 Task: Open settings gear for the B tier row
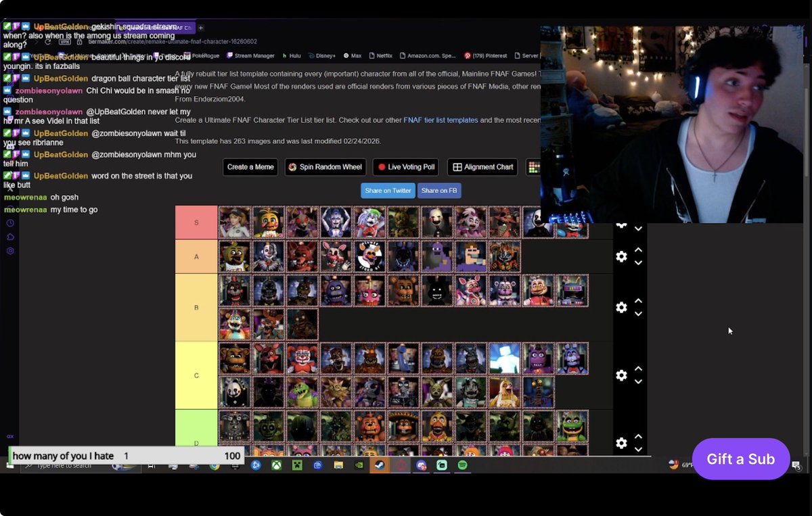click(x=621, y=307)
